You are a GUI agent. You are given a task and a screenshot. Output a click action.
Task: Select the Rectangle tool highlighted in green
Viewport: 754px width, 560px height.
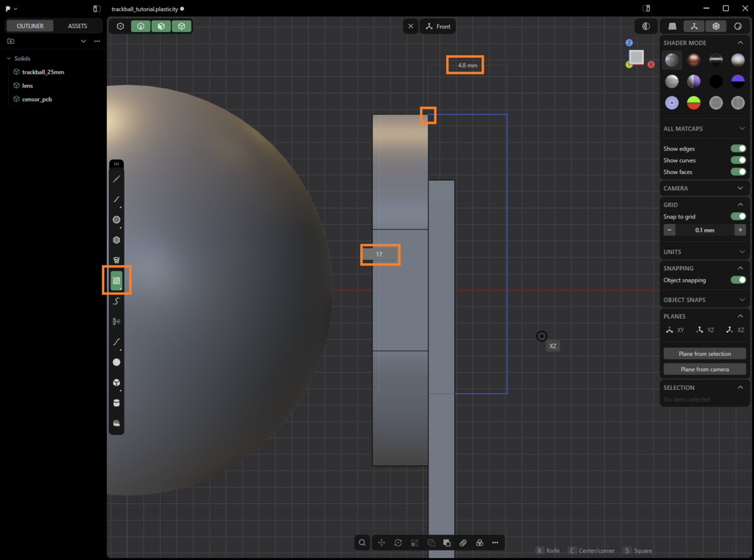pyautogui.click(x=116, y=281)
